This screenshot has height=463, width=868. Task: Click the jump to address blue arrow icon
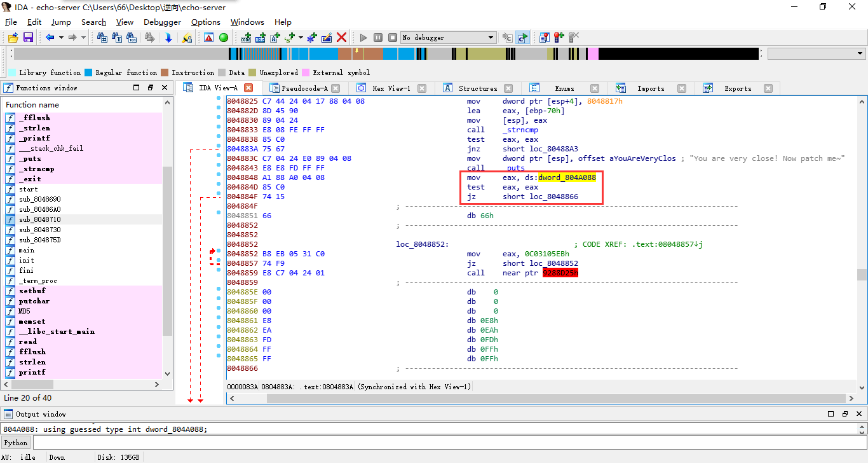point(169,38)
